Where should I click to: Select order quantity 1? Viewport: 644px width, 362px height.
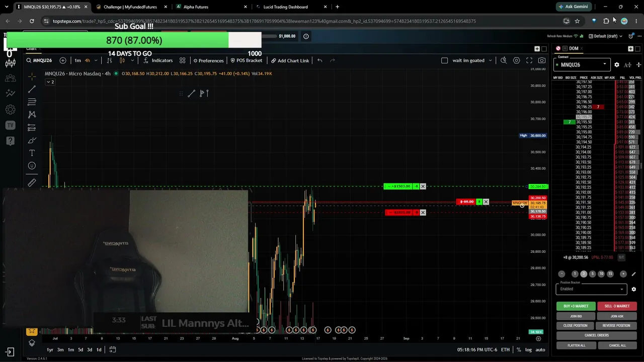pos(575,274)
